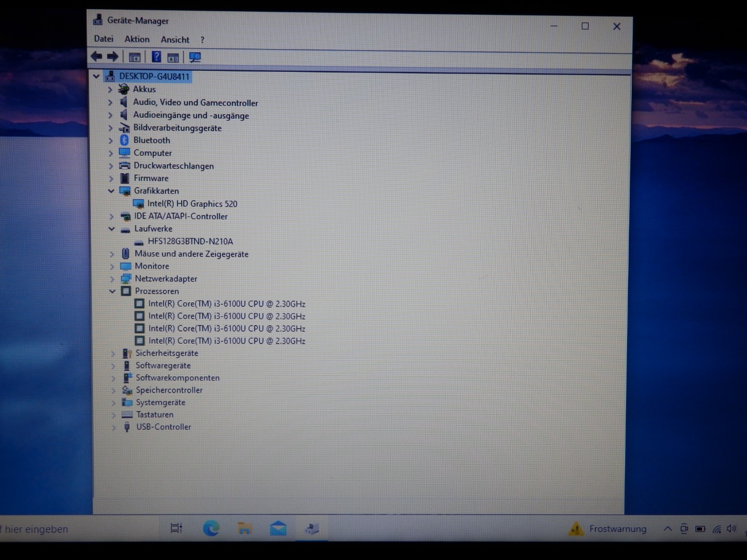This screenshot has width=747, height=560.
Task: Click the action pane toolbar icon
Action: pos(173,57)
